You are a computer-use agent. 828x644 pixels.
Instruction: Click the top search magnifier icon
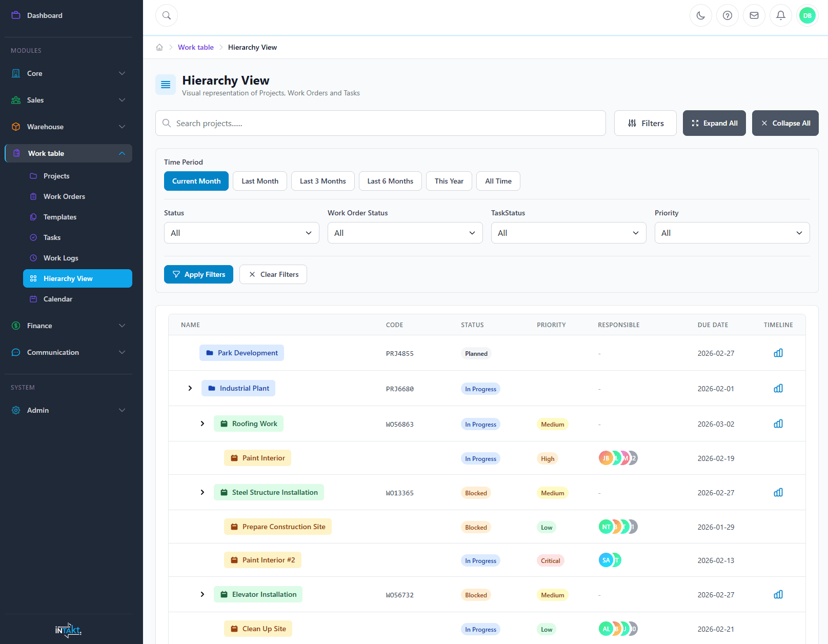(x=167, y=15)
